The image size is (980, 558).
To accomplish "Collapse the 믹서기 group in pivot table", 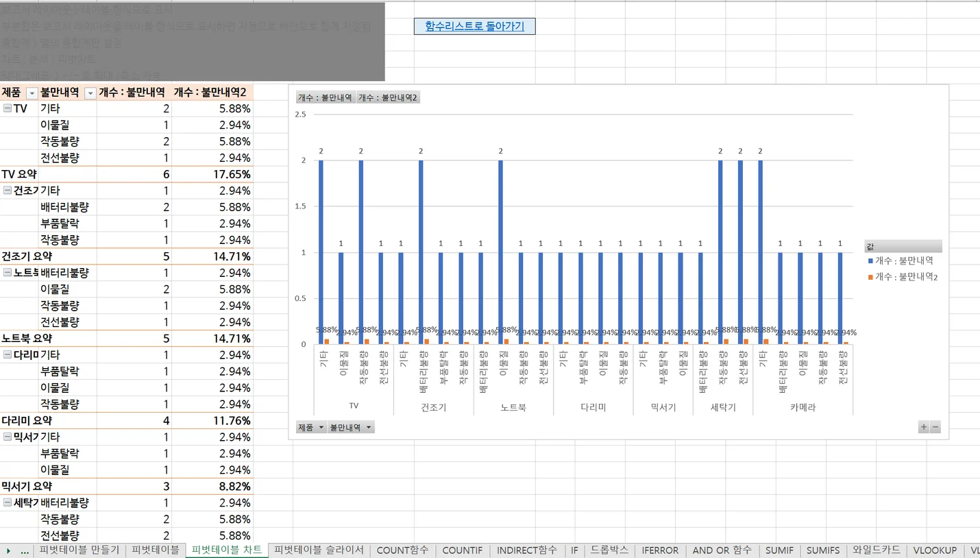I will click(x=7, y=437).
